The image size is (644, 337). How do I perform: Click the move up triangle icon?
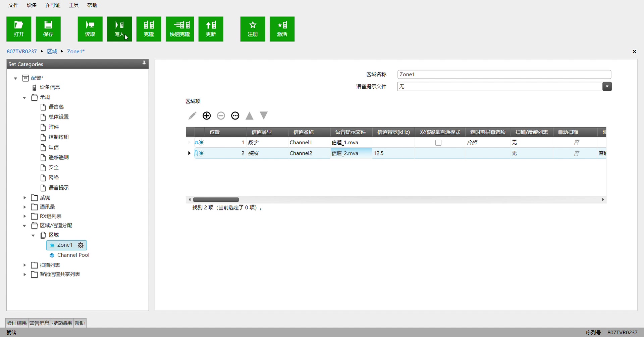point(250,116)
